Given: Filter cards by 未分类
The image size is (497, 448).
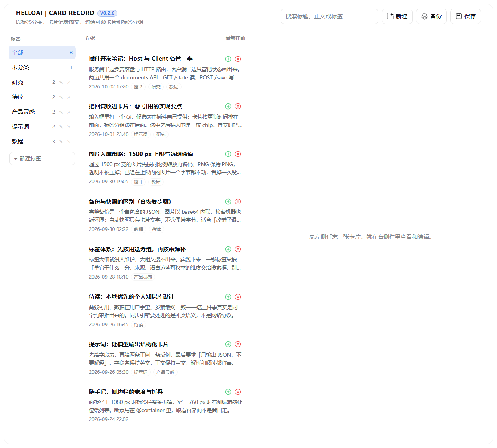Looking at the screenshot, I should [x=42, y=67].
